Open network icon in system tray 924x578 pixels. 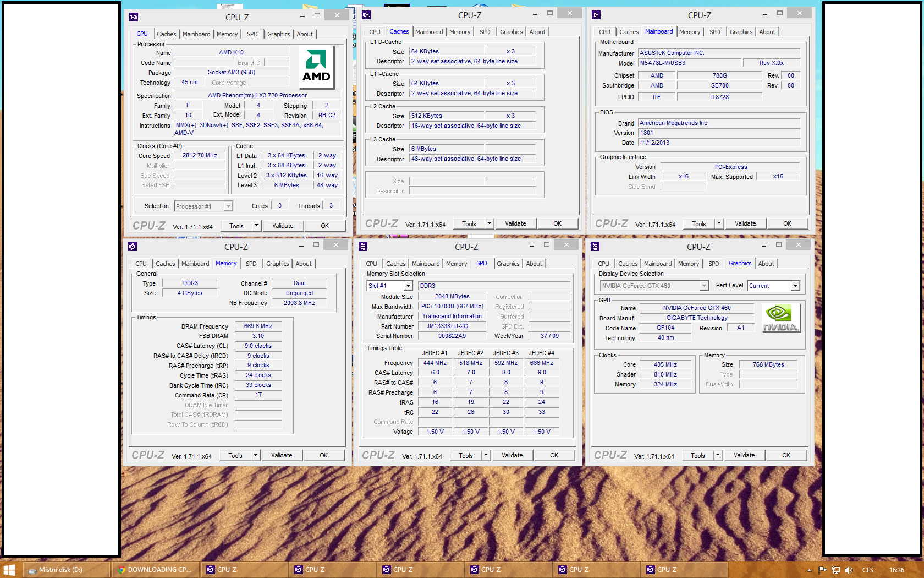836,570
